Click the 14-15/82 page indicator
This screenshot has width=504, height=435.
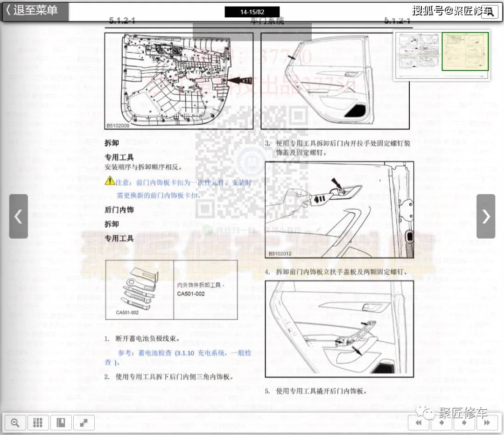click(x=252, y=12)
